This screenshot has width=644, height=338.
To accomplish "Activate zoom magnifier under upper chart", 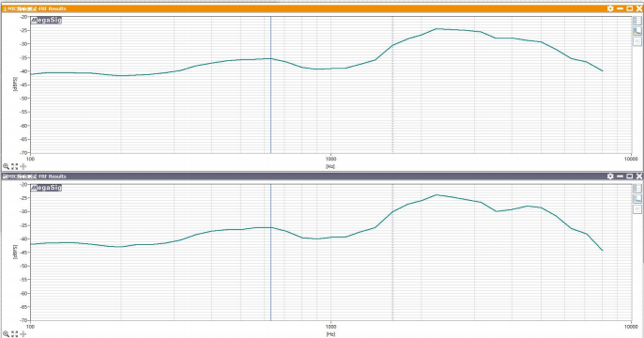I will [6, 166].
